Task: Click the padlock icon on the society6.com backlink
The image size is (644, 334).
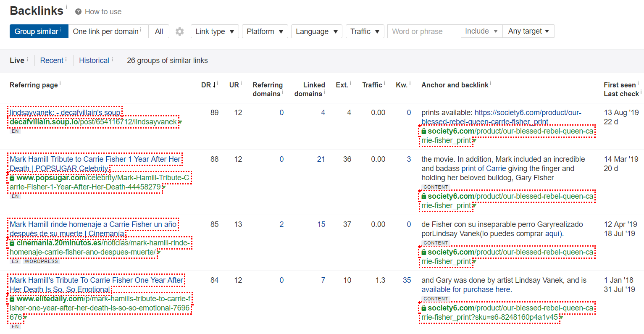Action: coord(424,131)
